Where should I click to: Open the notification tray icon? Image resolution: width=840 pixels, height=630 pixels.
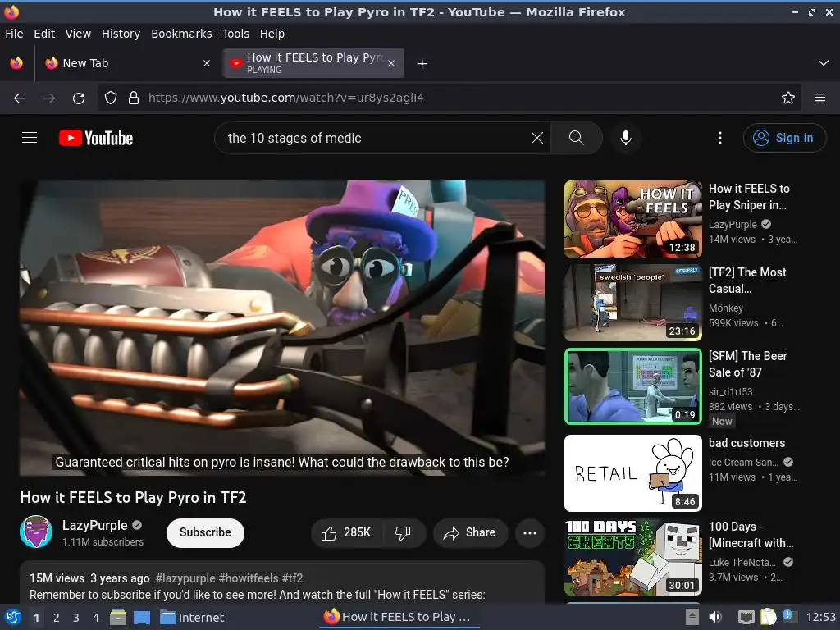(788, 615)
